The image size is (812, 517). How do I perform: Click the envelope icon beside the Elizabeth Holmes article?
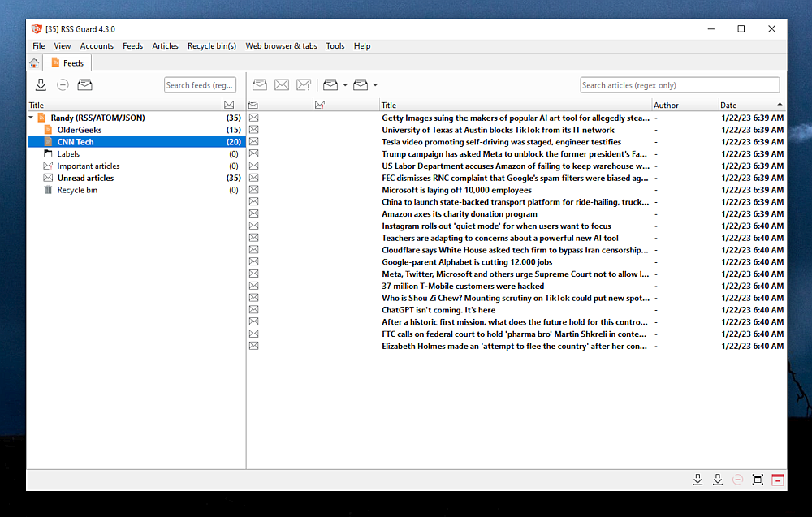coord(253,346)
